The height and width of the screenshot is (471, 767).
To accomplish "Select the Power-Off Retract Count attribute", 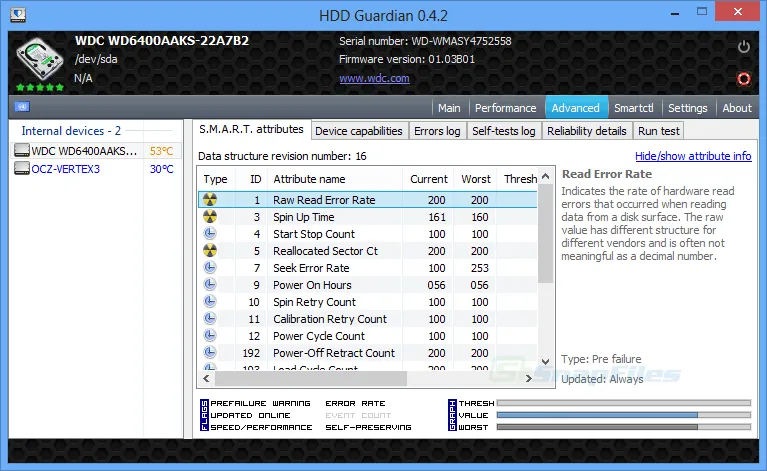I will [368, 353].
